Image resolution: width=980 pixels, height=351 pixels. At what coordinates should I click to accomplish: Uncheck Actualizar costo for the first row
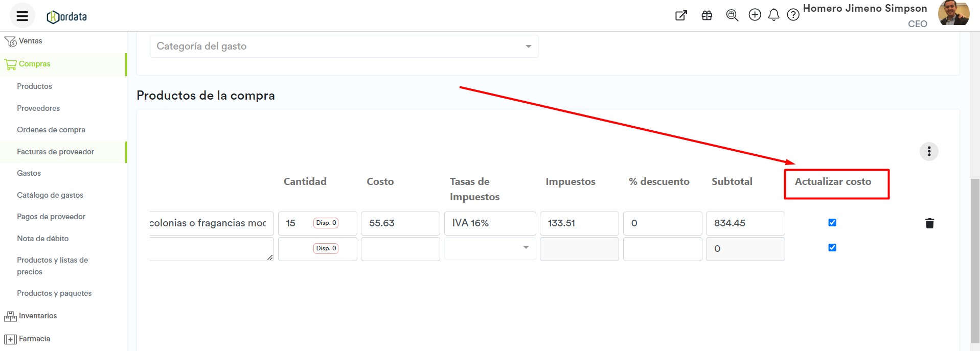(832, 222)
